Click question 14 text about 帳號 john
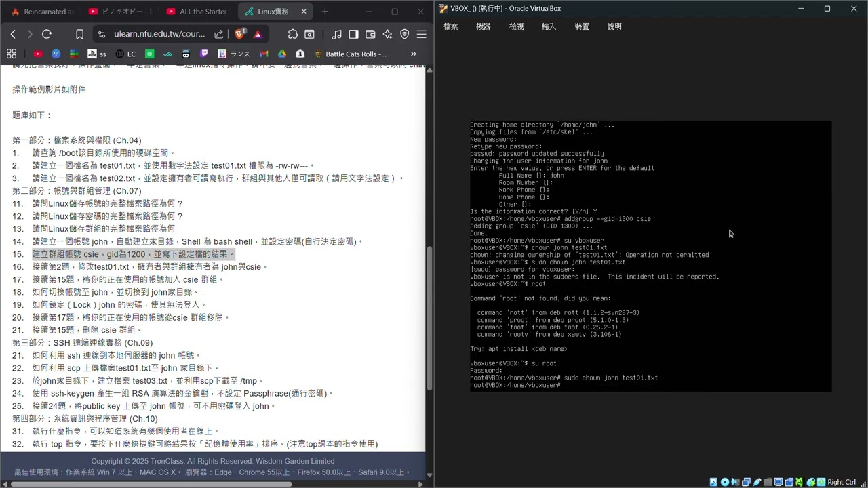Screen dimensions: 868x488 (x=197, y=241)
